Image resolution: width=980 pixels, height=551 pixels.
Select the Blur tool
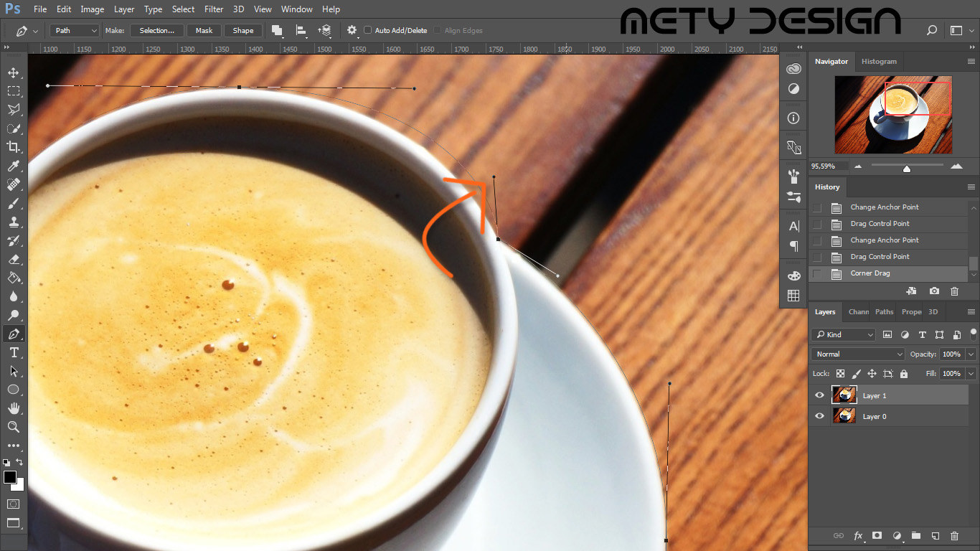pos(13,296)
